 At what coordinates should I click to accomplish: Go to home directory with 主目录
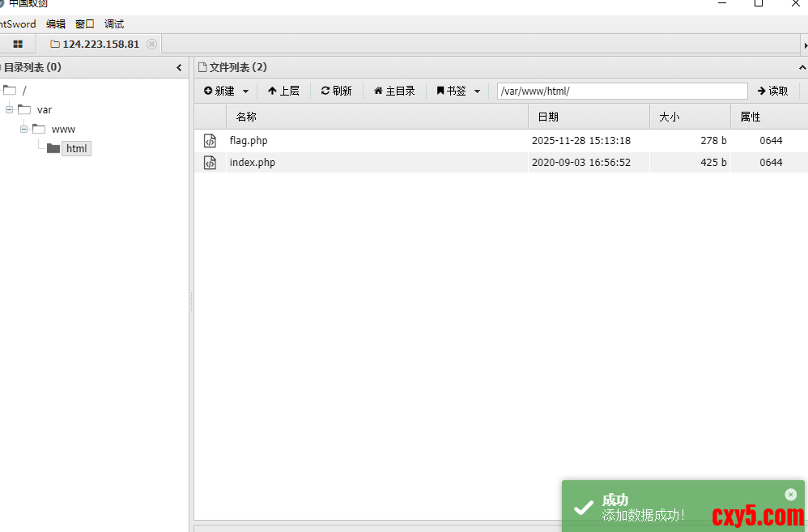[394, 91]
